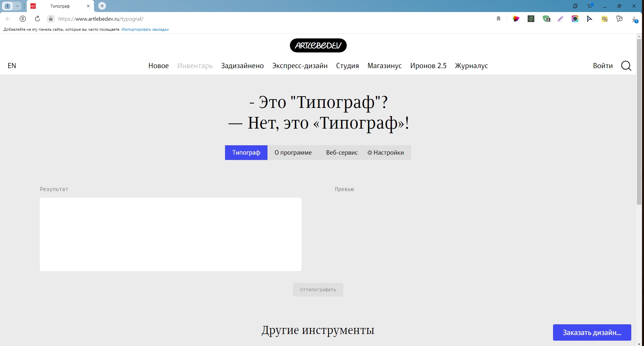The height and width of the screenshot is (346, 644).
Task: Open Иронов 2.5 menu item
Action: pyautogui.click(x=428, y=66)
